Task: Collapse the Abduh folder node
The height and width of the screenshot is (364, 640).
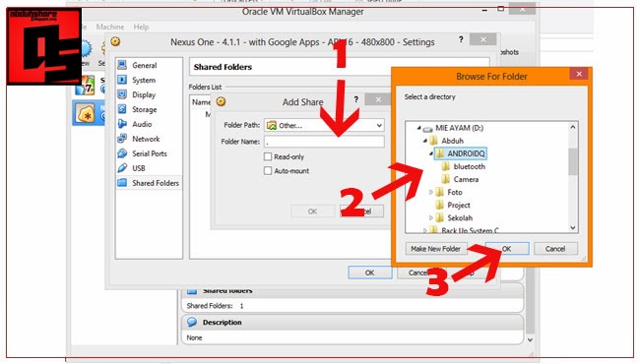Action: [425, 141]
